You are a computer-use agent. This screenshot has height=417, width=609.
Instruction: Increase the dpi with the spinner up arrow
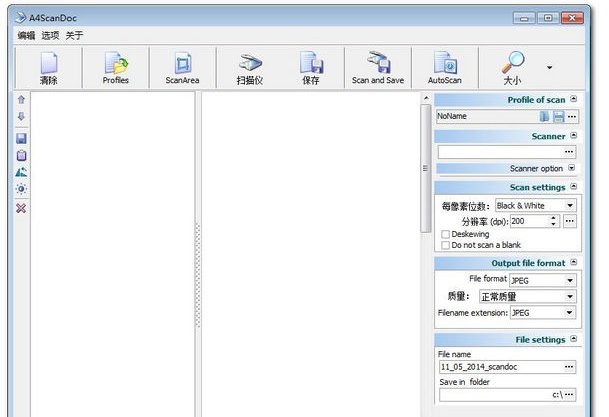553,218
